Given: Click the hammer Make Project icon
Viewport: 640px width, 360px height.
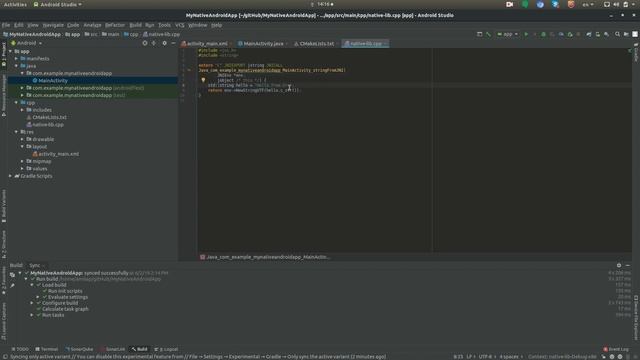Looking at the screenshot, I should pos(488,34).
